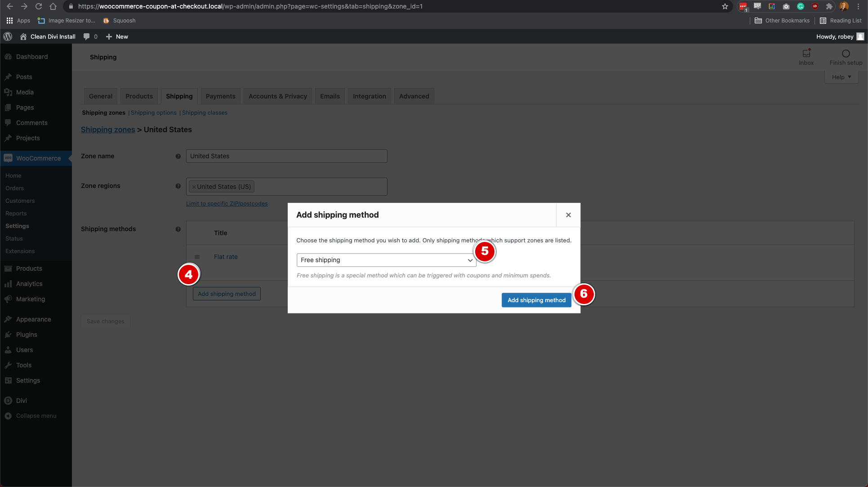868x487 pixels.
Task: Open Projects in the sidebar
Action: [x=28, y=138]
